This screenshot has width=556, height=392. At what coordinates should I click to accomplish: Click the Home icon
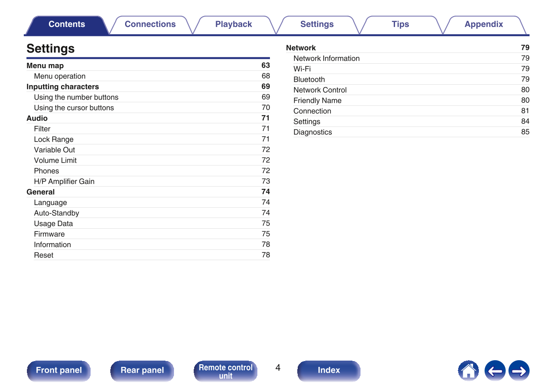(468, 371)
